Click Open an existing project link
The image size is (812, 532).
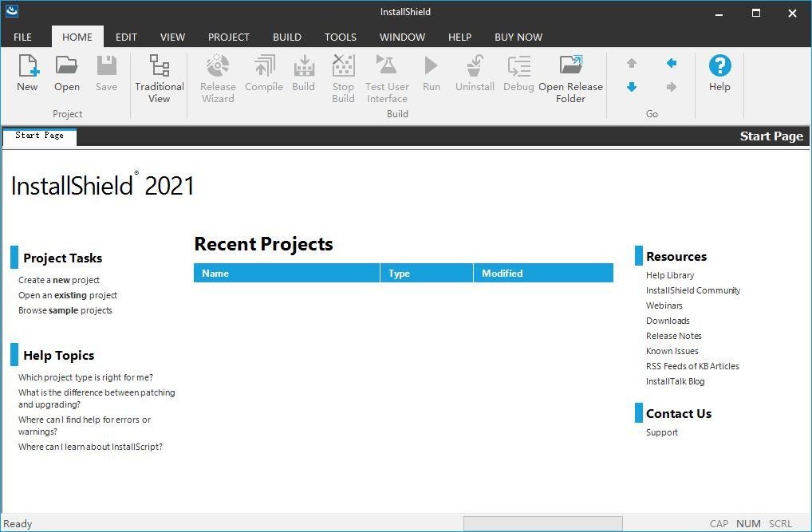(x=68, y=295)
